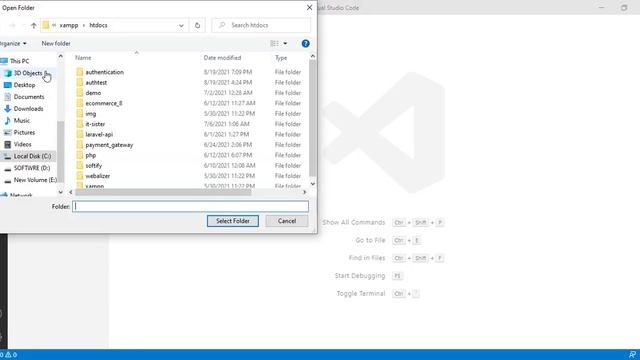
Task: Click the VS Code status bar errors and warnings
Action: tap(8, 355)
